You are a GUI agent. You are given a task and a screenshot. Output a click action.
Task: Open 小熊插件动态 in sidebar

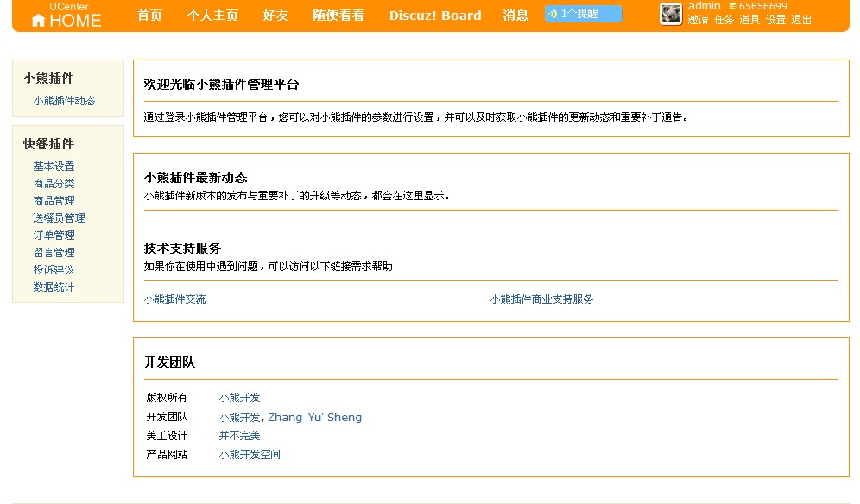[64, 101]
